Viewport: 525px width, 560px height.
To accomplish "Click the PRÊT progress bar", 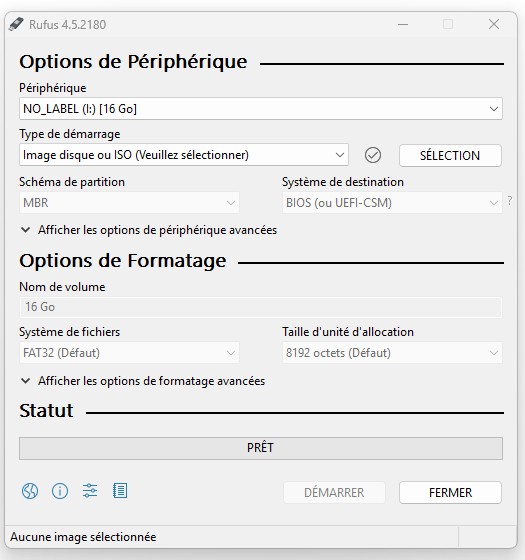I will click(x=261, y=448).
